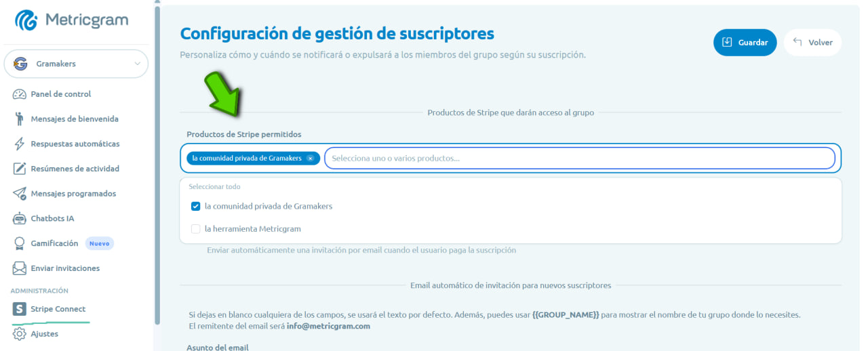The height and width of the screenshot is (351, 868).
Task: Click the Gramakers group avatar icon
Action: click(x=20, y=64)
